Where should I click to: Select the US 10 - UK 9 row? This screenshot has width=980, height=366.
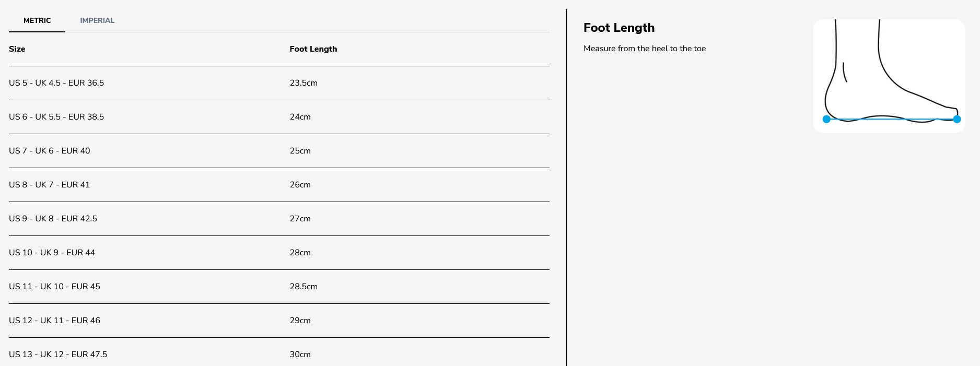point(279,253)
